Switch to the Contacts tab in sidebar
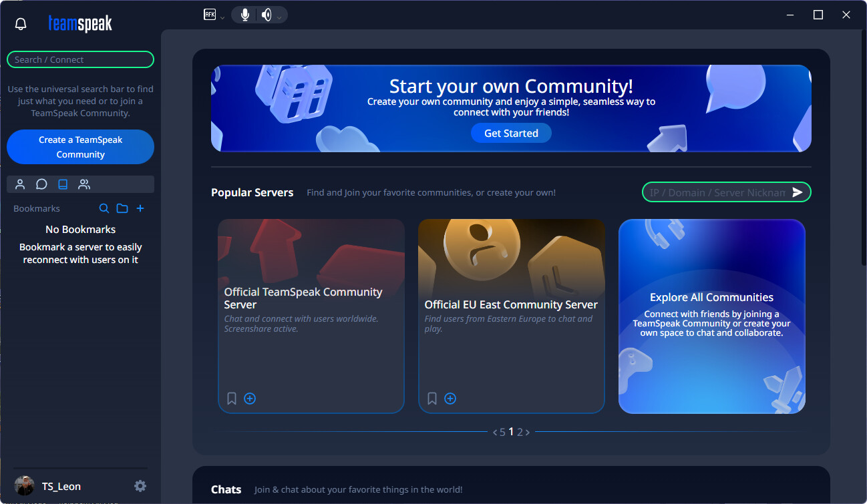 (21, 184)
